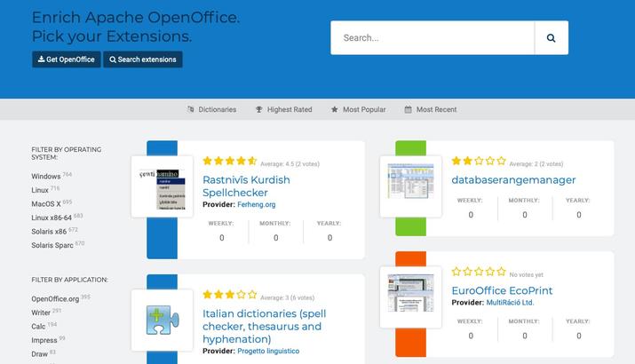Open the EuroOffice EcoPrint screenshot thumbnail

[x=410, y=297]
